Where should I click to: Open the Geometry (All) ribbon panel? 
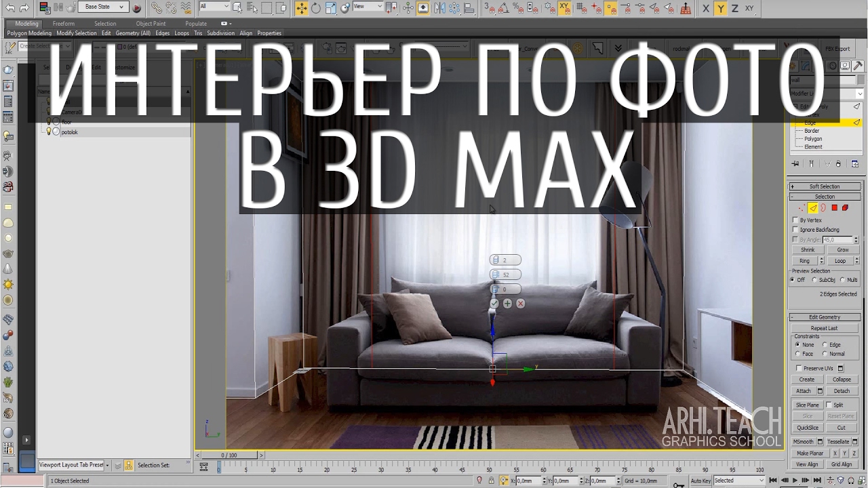click(133, 33)
